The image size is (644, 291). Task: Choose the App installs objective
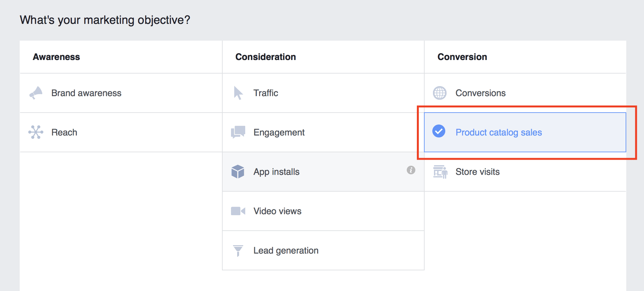tap(276, 172)
